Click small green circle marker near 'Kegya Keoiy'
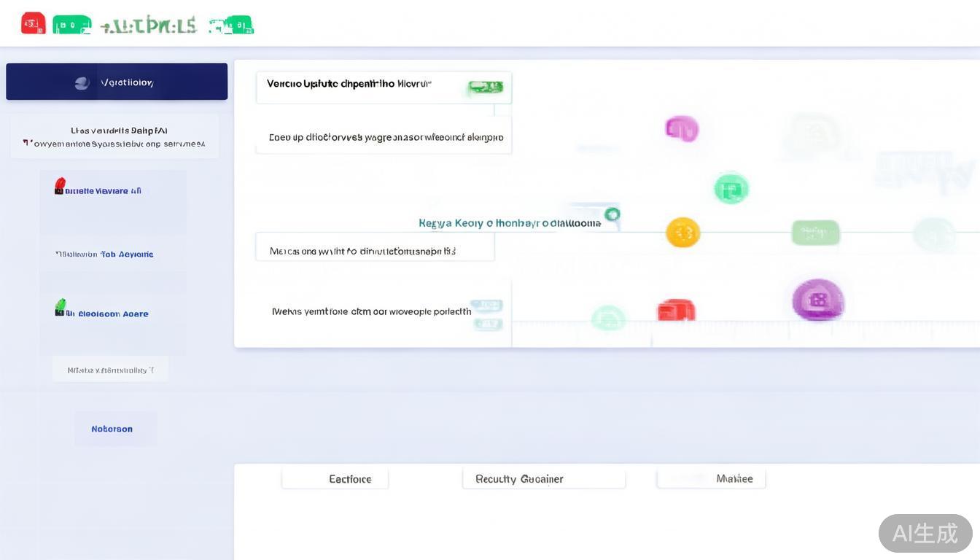The width and height of the screenshot is (980, 560). click(612, 214)
